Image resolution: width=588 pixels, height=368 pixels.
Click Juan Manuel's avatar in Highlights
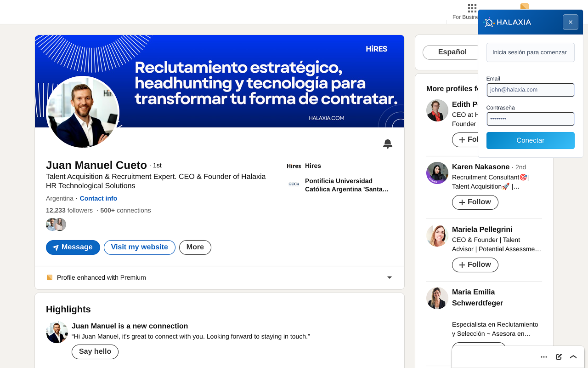point(57,332)
